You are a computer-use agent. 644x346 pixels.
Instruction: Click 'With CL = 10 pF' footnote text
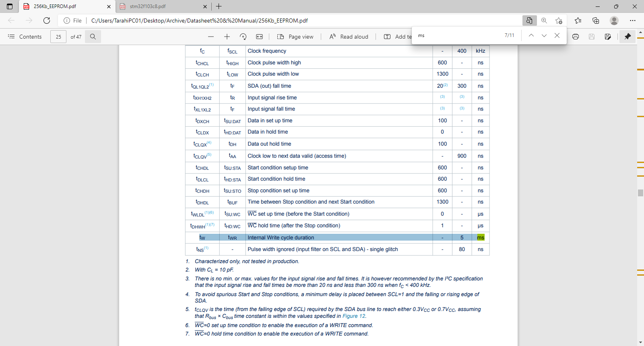[x=214, y=270]
